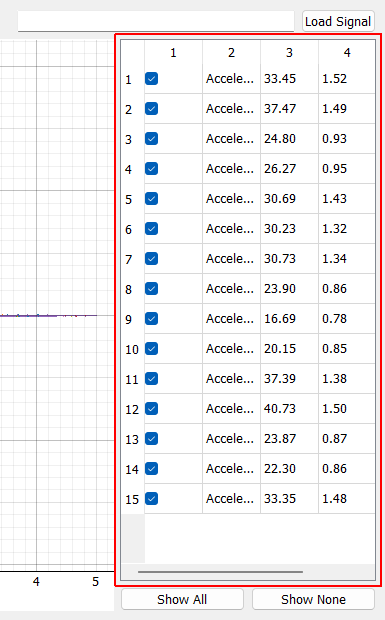Click the cell showing 30.23
Image resolution: width=385 pixels, height=620 pixels.
coord(289,229)
